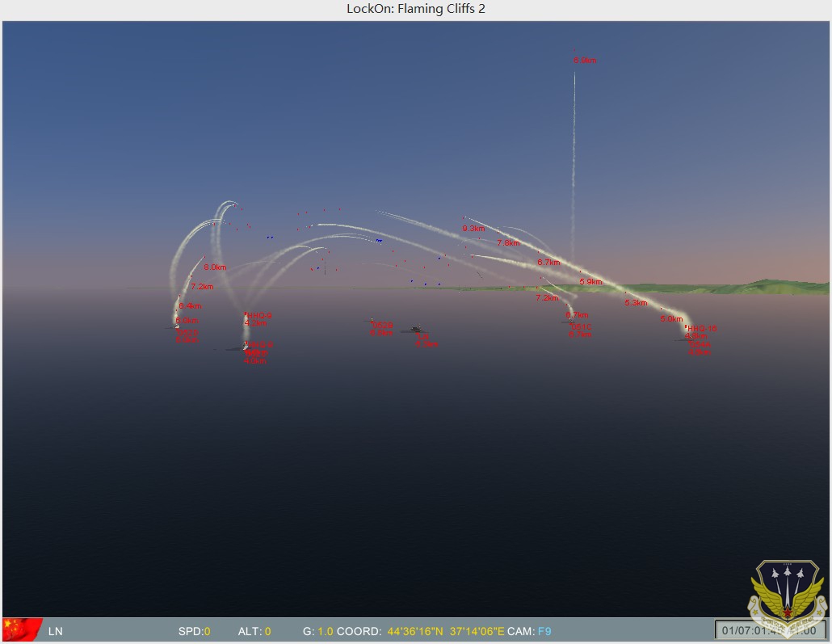Select the latitude value 44'36'16"N
Image resolution: width=832 pixels, height=644 pixels.
(415, 631)
